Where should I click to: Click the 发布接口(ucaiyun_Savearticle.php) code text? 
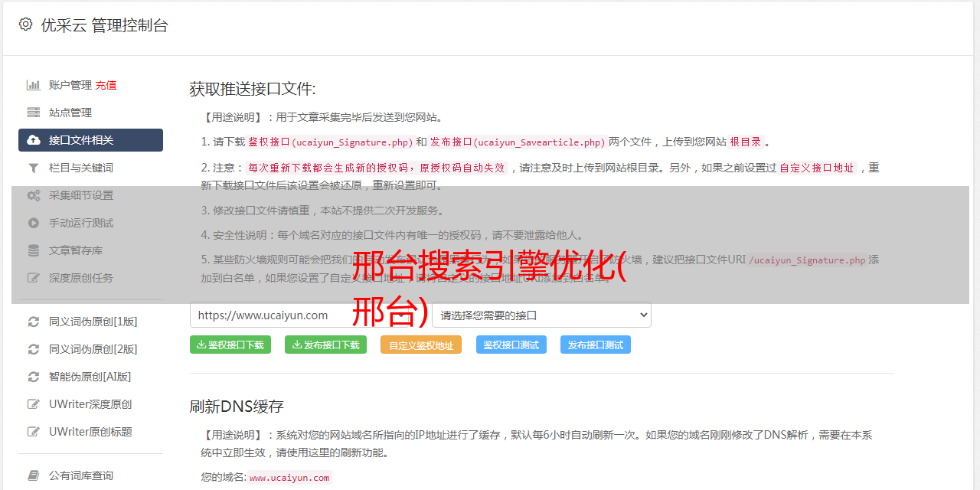518,142
